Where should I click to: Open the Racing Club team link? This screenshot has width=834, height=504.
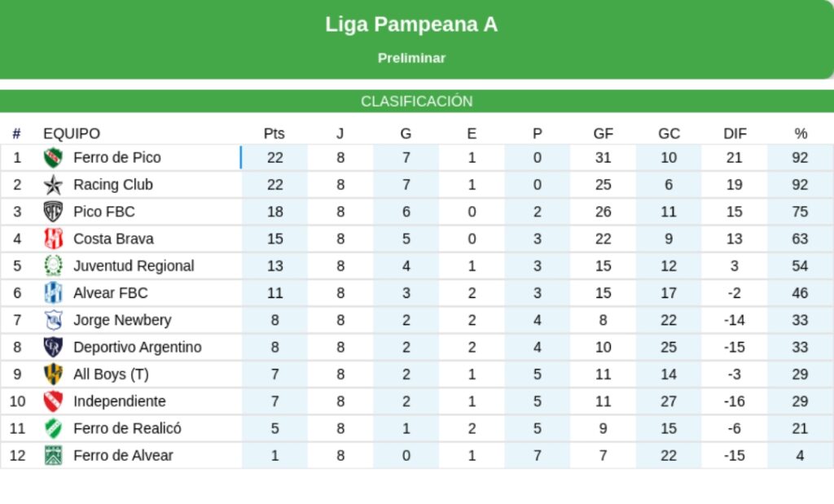coord(112,185)
